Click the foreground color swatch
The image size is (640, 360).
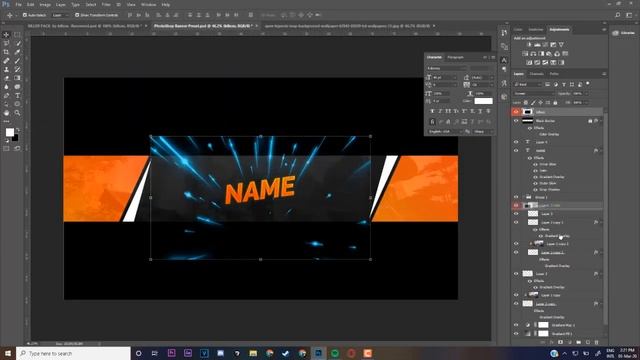click(9, 132)
